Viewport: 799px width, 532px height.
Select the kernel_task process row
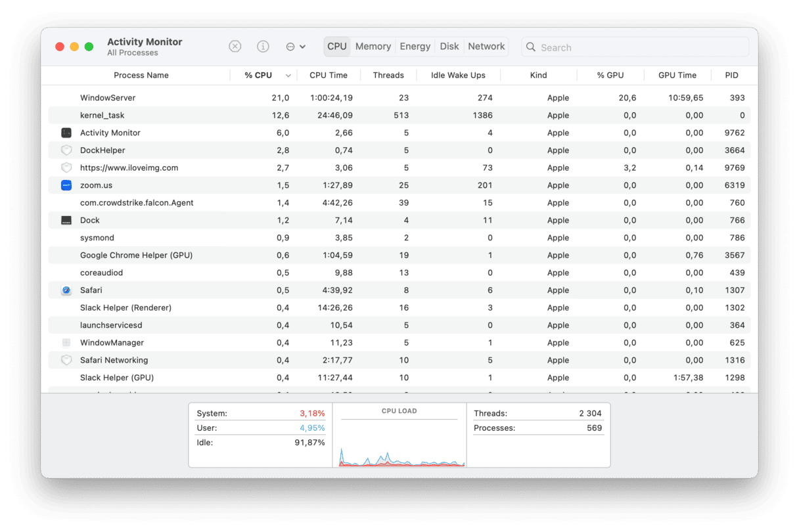pyautogui.click(x=399, y=115)
